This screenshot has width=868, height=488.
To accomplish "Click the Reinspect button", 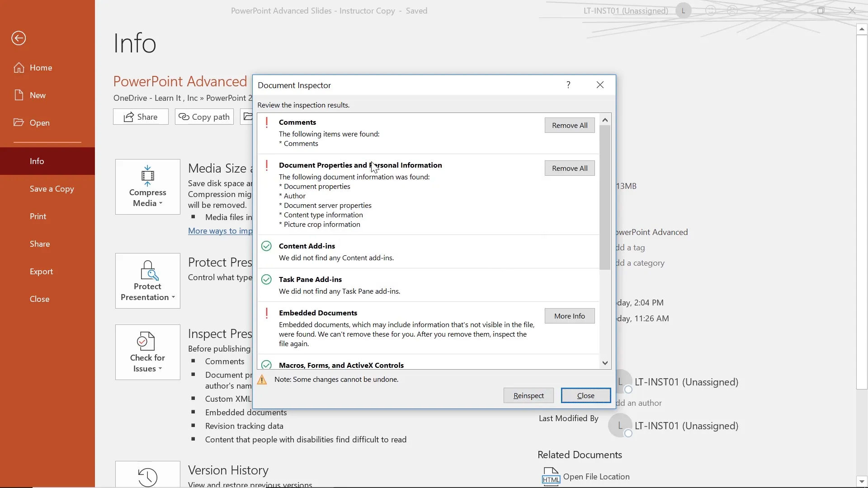I will [x=528, y=396].
